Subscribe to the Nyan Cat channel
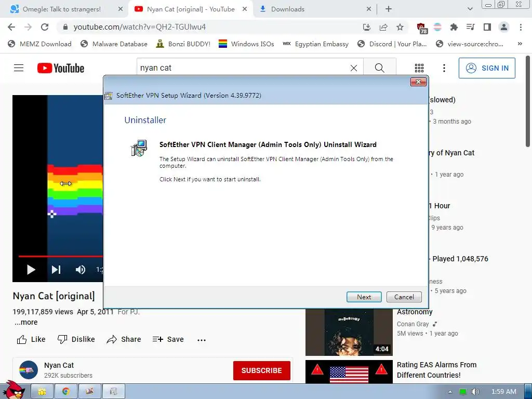 [262, 370]
